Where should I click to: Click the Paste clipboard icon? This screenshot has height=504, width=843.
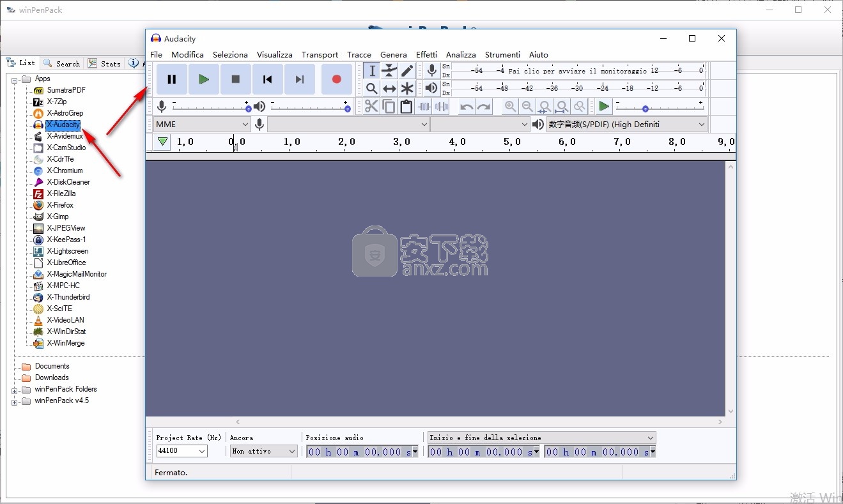(406, 106)
